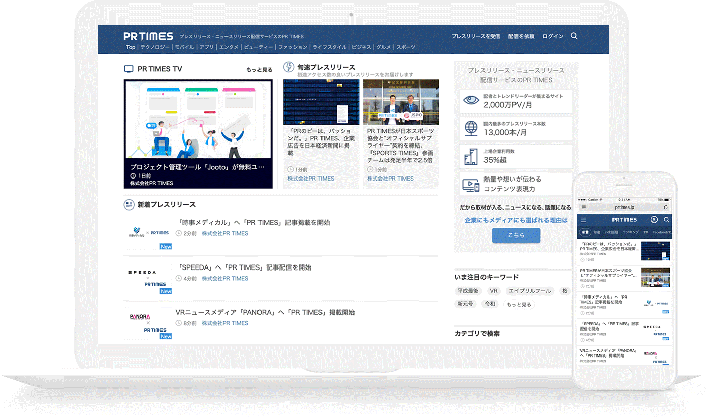Open the SPORTS TIMES partnership article text
The height and width of the screenshot is (417, 710).
click(400, 145)
